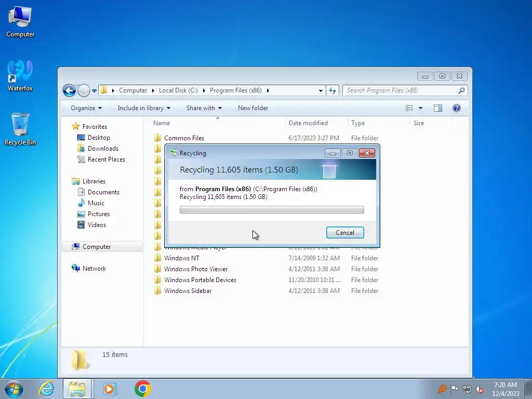The height and width of the screenshot is (399, 532).
Task: Click the Refresh button beside address bar
Action: (x=332, y=90)
